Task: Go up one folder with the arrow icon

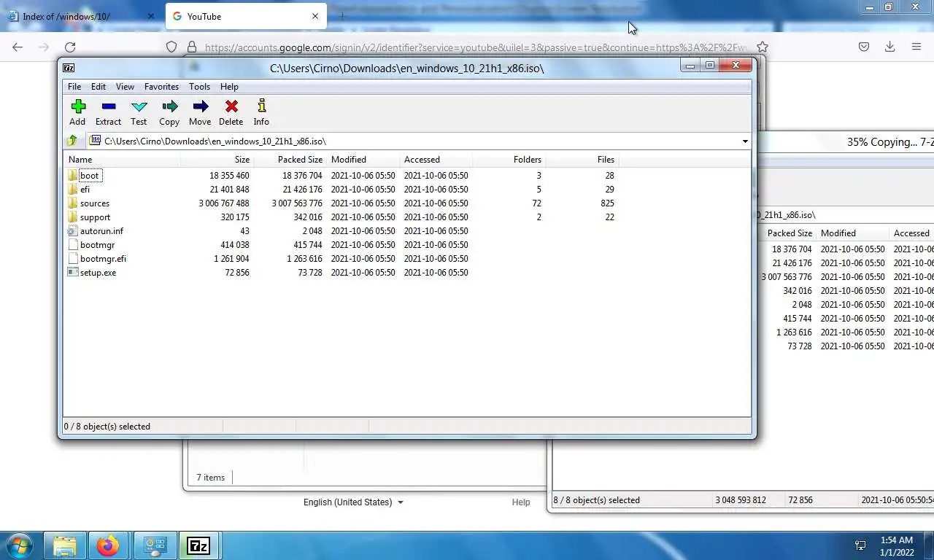Action: [x=72, y=141]
